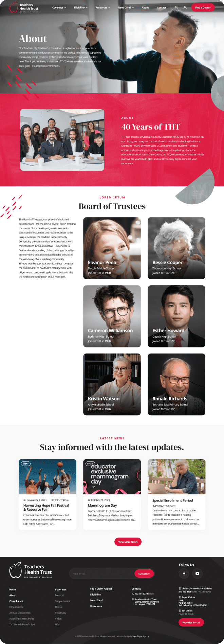Viewport: 224px width, 644px height.
Task: Click the Find a Doctor button
Action: click(x=203, y=7)
